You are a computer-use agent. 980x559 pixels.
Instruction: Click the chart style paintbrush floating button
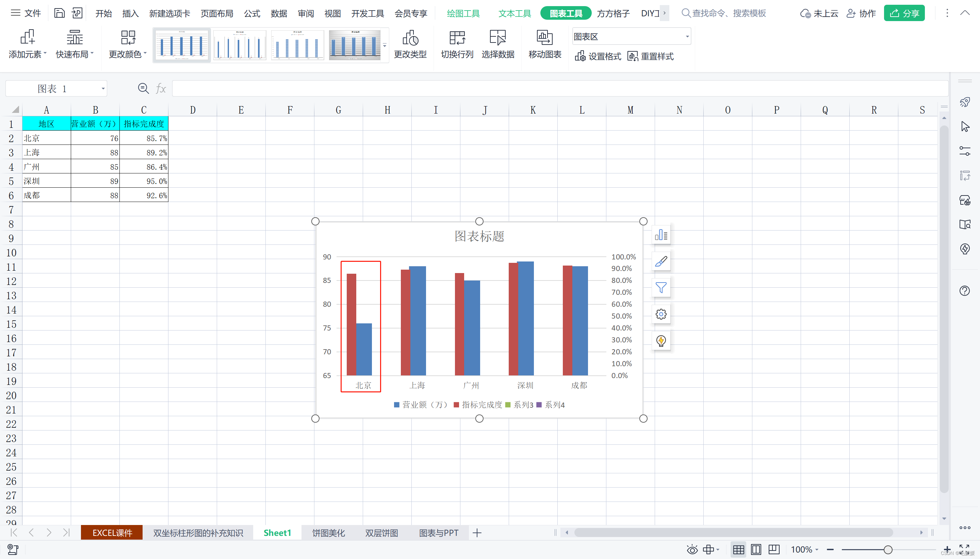coord(661,261)
